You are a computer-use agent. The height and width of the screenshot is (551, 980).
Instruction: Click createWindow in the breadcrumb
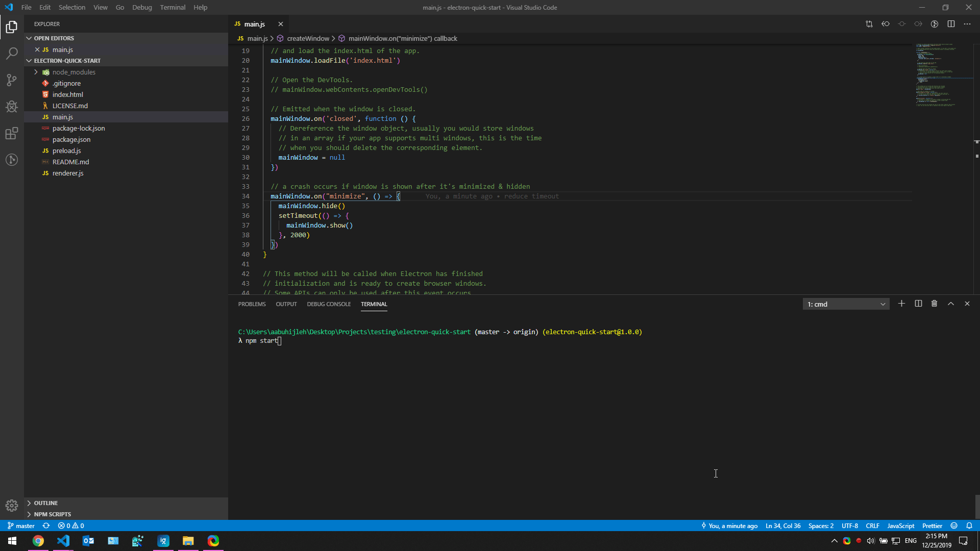[x=308, y=38]
